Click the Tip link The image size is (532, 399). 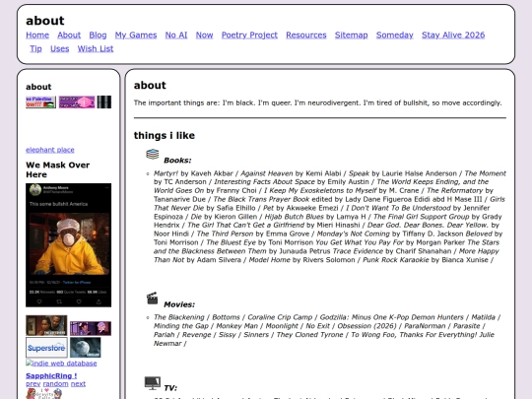pos(35,48)
